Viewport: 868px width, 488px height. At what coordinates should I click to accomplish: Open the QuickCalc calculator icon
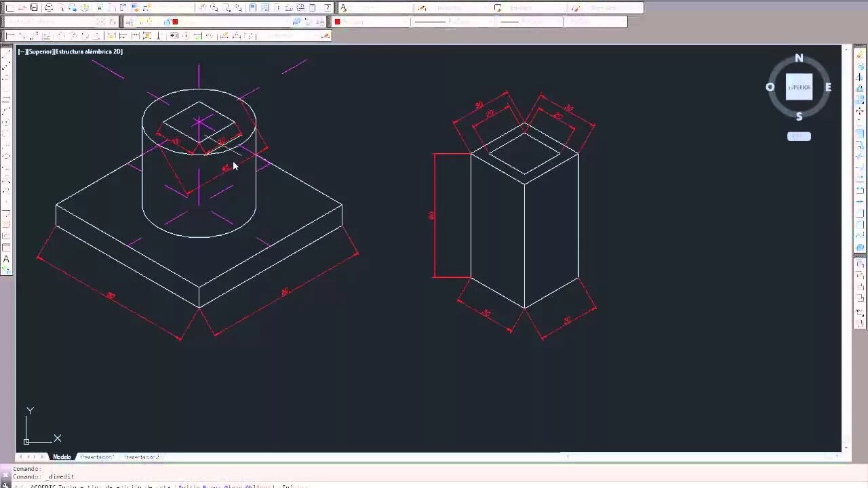(313, 8)
